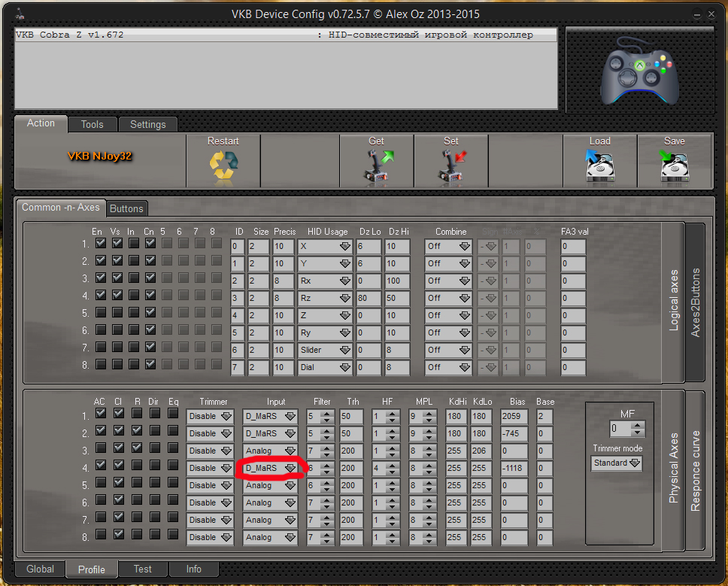Click Precis field for logical axis 3
The width and height of the screenshot is (728, 586).
tap(284, 281)
